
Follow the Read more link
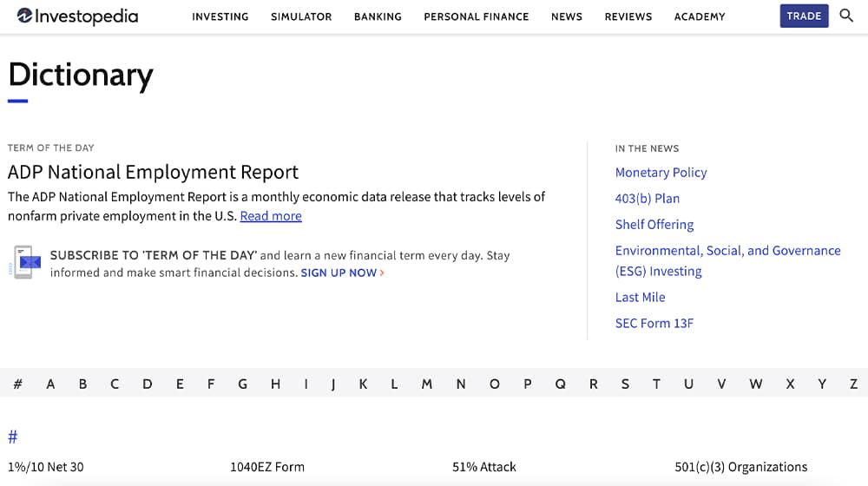[271, 216]
